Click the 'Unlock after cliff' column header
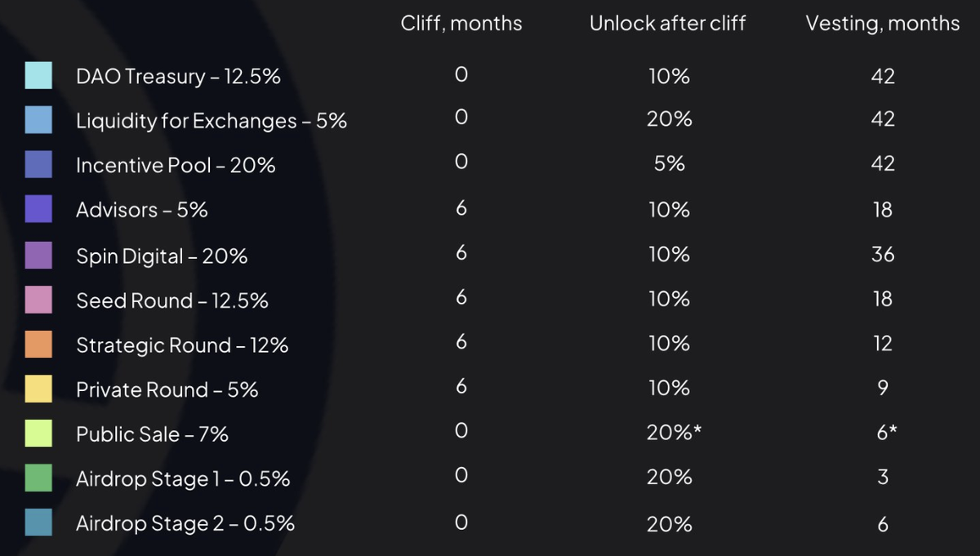The width and height of the screenshot is (980, 556). click(x=667, y=24)
